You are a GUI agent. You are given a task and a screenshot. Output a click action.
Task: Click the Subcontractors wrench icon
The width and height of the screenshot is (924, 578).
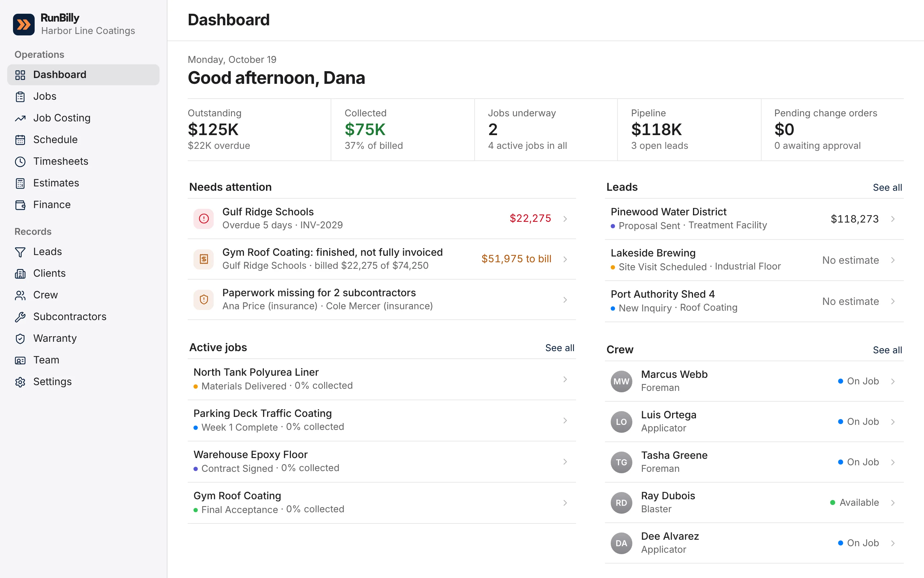pos(20,317)
